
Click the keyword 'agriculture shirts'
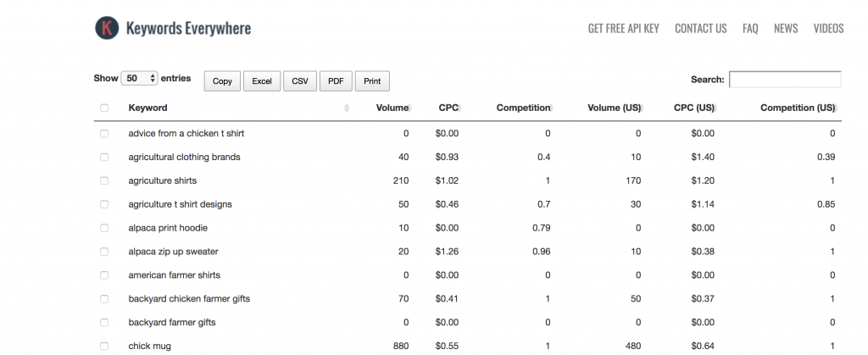click(x=162, y=180)
